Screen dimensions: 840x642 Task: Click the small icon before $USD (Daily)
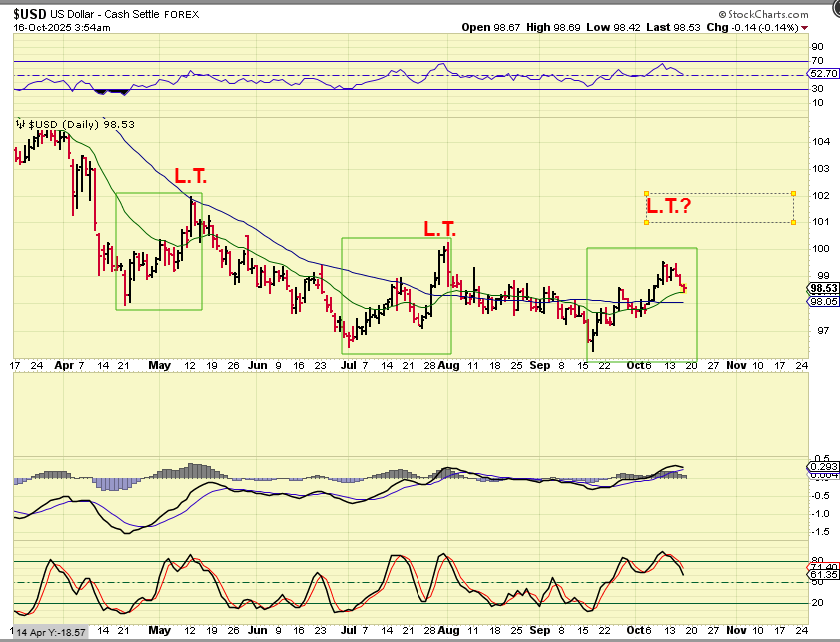click(19, 124)
